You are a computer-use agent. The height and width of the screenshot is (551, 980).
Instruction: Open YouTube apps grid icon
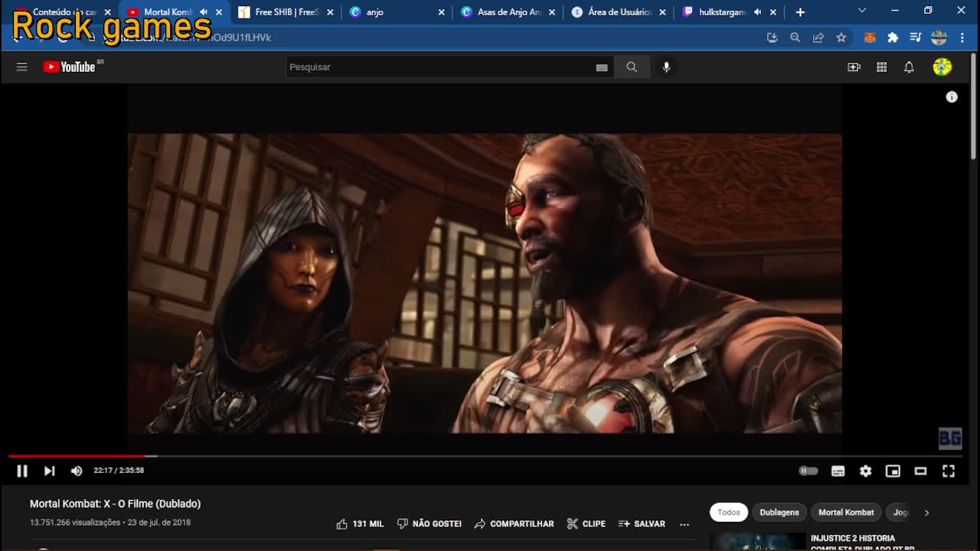881,67
